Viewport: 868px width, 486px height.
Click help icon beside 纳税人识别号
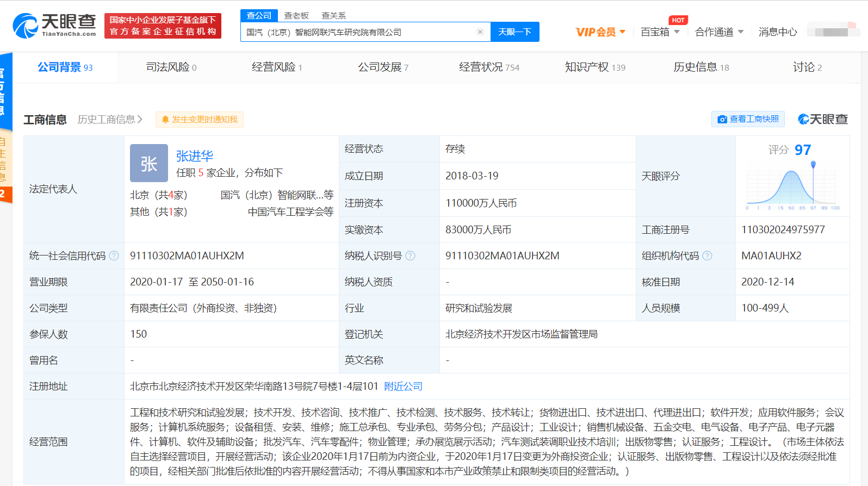point(410,256)
